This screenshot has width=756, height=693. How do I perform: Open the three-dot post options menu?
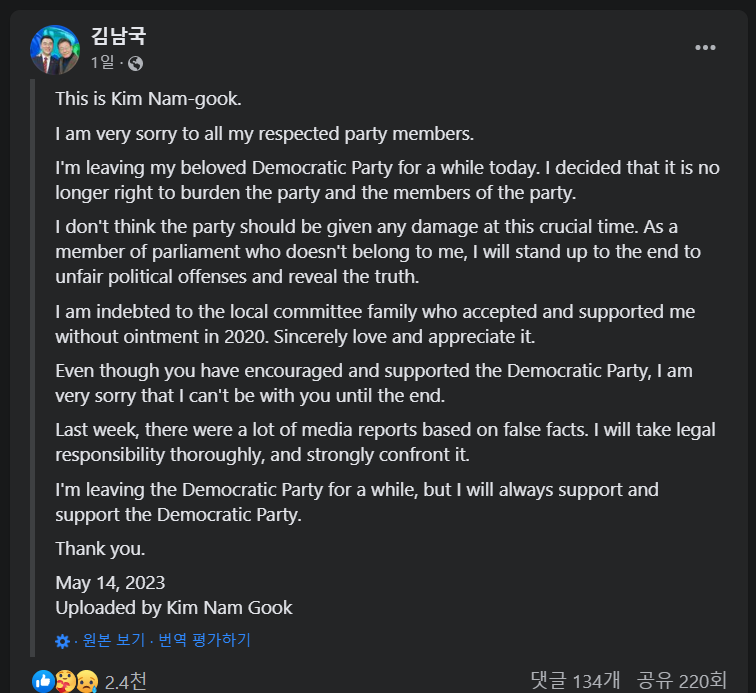point(706,48)
